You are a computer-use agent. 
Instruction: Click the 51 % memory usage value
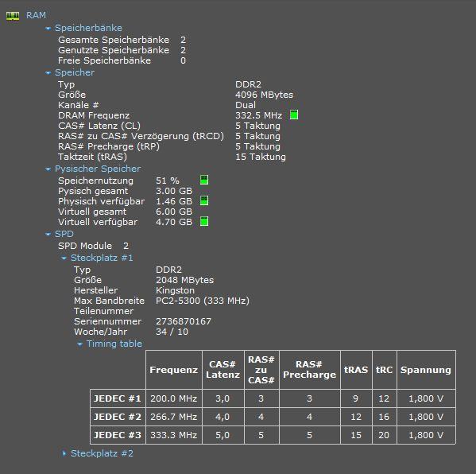click(168, 181)
